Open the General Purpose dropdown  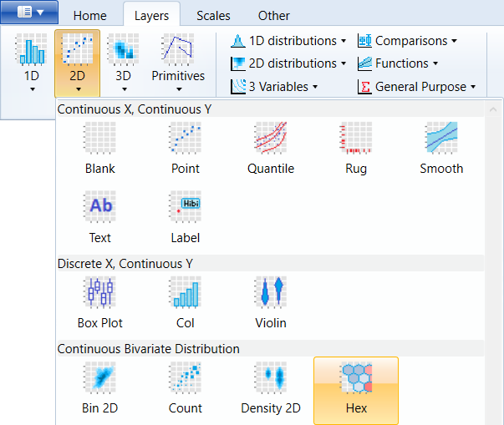pyautogui.click(x=416, y=87)
